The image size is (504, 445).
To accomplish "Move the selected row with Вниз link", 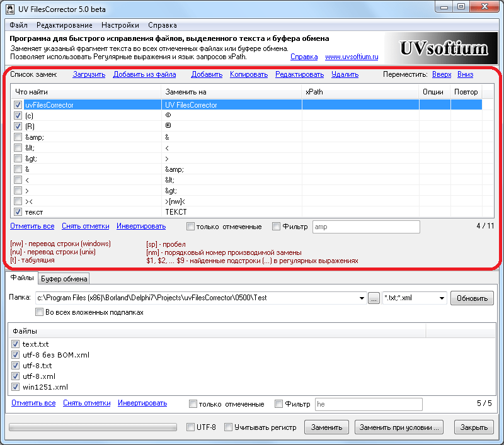I will 465,74.
